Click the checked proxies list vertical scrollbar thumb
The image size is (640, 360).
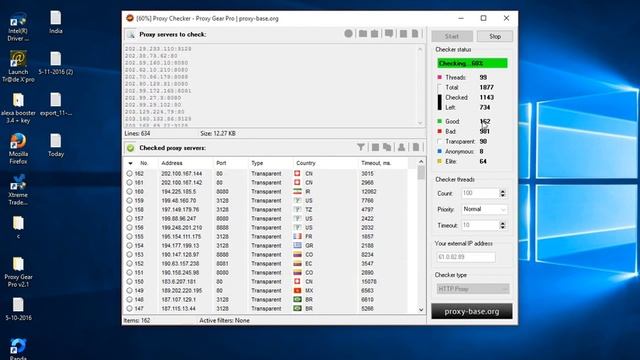tap(421, 173)
